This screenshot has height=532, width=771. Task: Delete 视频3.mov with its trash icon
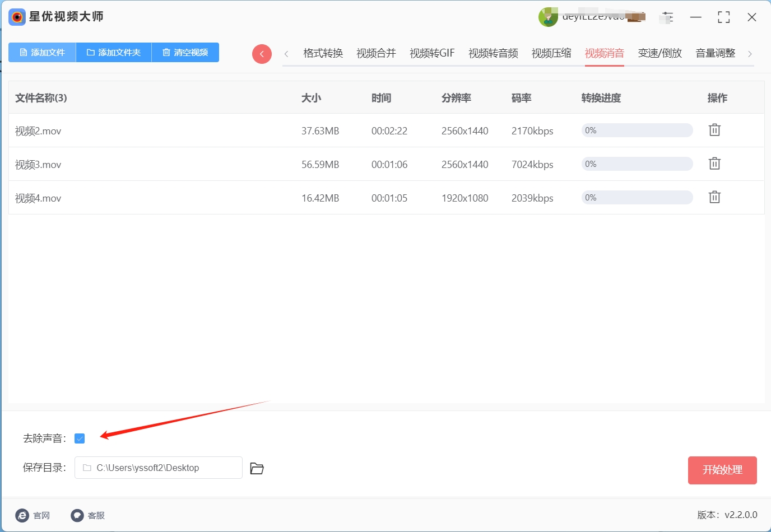[714, 164]
